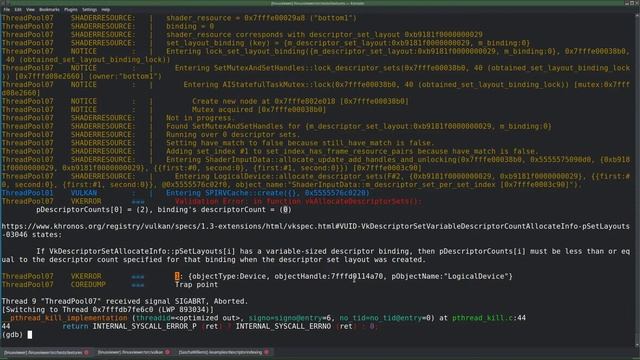Click "set_layout_binding (key)" log line
The height and width of the screenshot is (360, 640).
click(348, 43)
